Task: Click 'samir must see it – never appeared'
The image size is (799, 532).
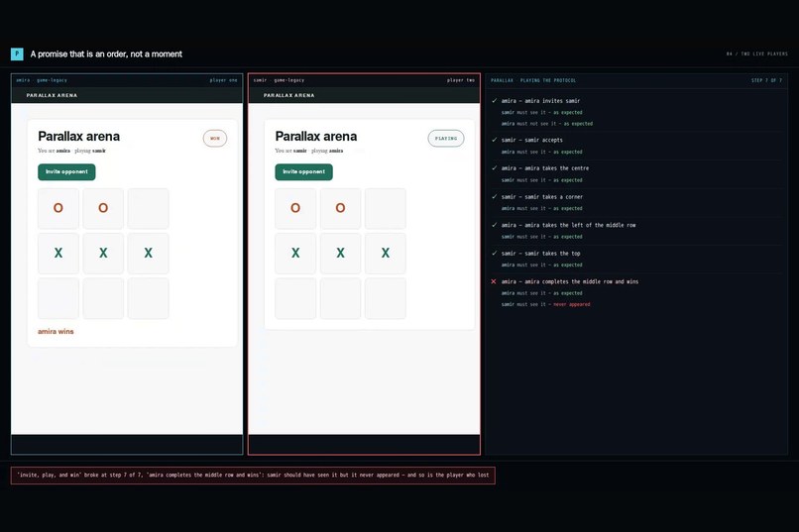Action: coord(546,304)
